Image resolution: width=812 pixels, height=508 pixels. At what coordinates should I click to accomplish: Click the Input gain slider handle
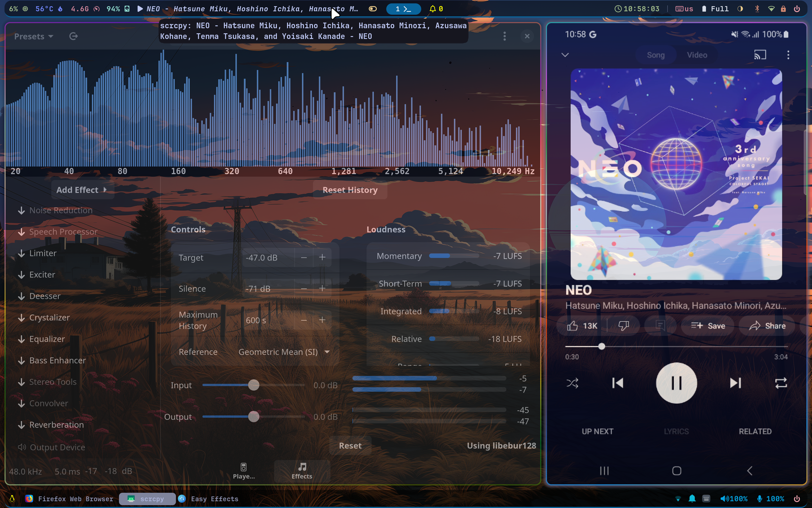coord(254,385)
